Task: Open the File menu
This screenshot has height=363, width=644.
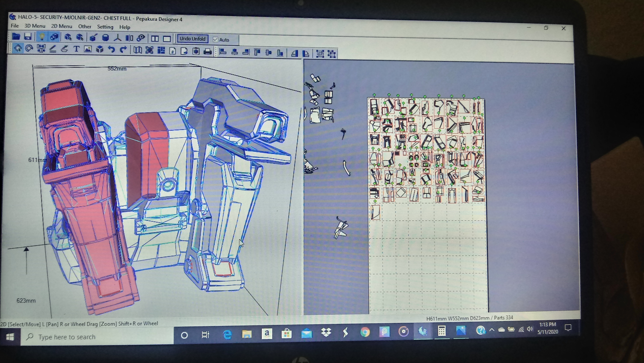Action: 14,25
